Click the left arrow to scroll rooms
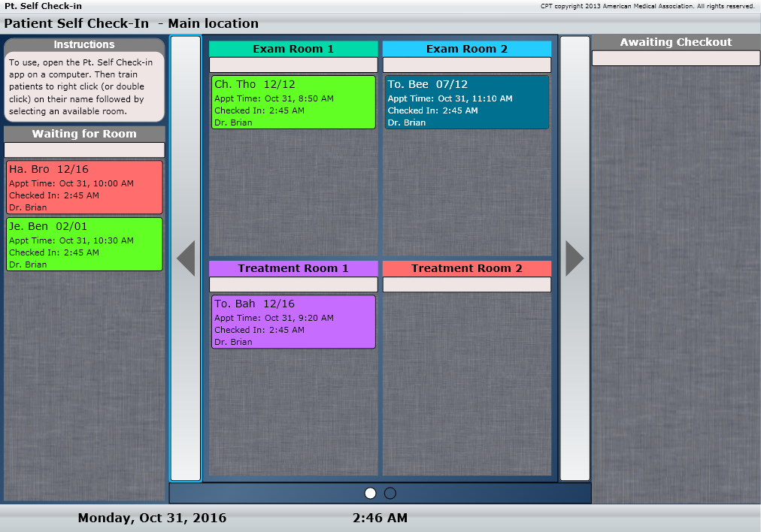 (186, 258)
